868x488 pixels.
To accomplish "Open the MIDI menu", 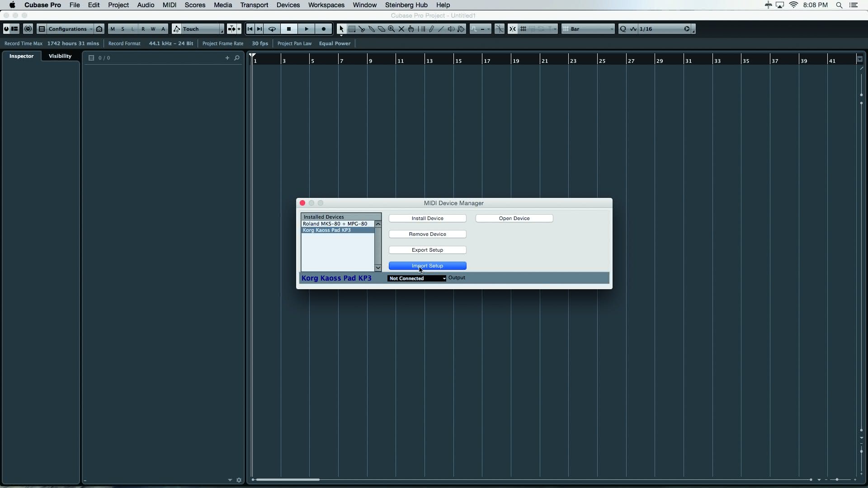I will click(170, 5).
